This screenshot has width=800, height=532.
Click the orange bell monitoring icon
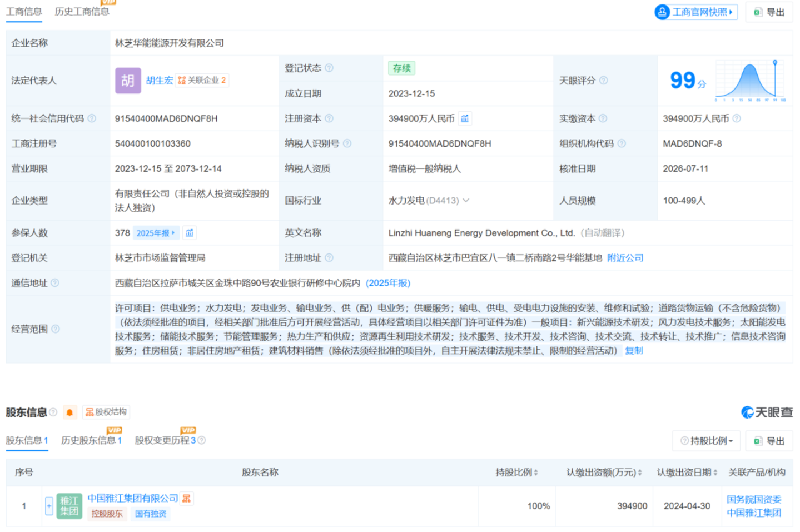[x=69, y=412]
